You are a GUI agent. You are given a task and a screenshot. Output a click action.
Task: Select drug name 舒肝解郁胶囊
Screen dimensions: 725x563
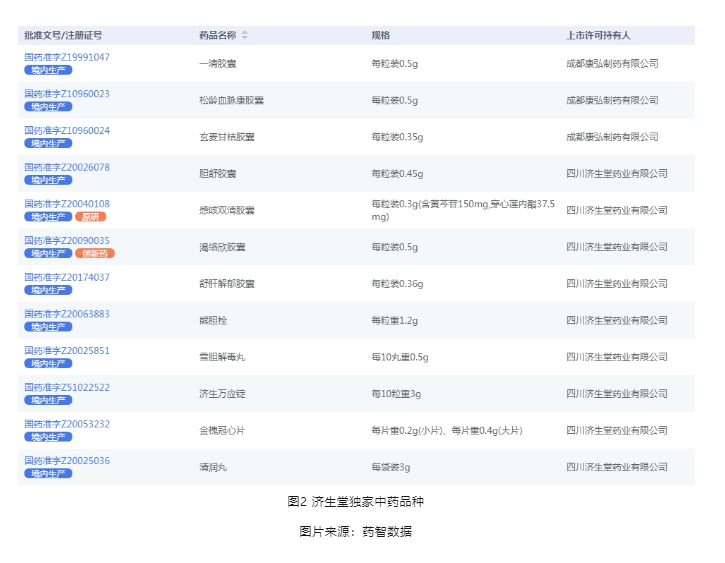[x=227, y=284]
